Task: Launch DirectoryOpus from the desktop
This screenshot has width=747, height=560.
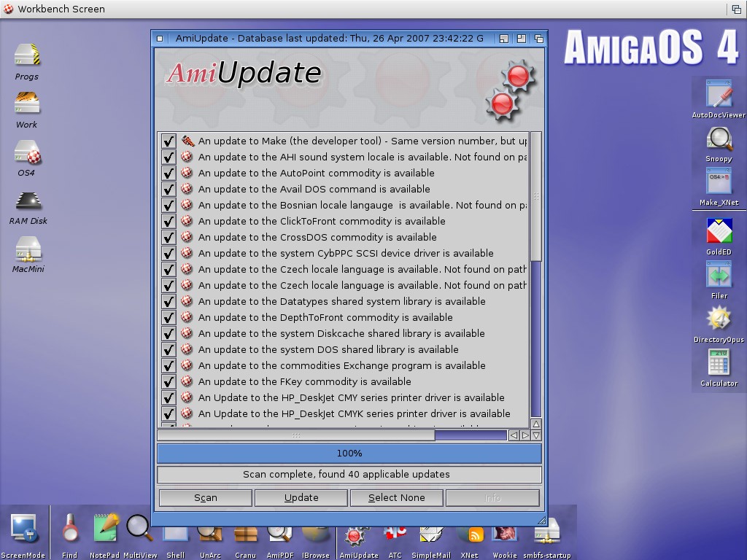Action: tap(719, 320)
